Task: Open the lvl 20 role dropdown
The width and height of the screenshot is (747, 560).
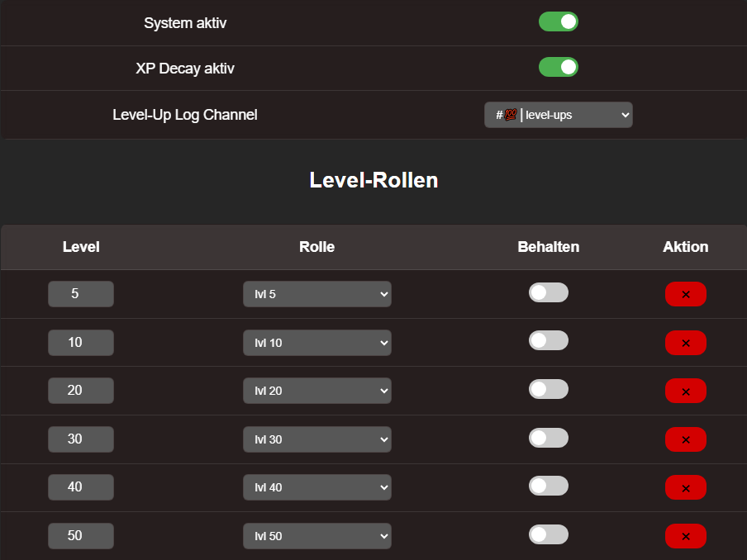Action: pos(316,391)
